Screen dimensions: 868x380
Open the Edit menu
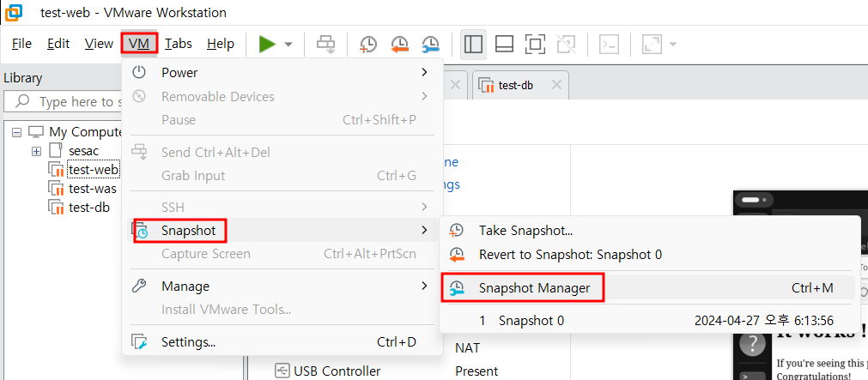click(58, 43)
